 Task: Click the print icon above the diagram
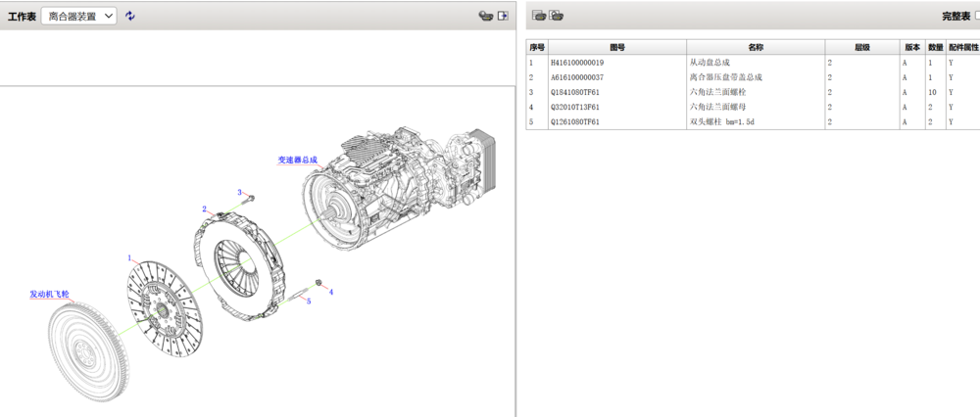484,16
